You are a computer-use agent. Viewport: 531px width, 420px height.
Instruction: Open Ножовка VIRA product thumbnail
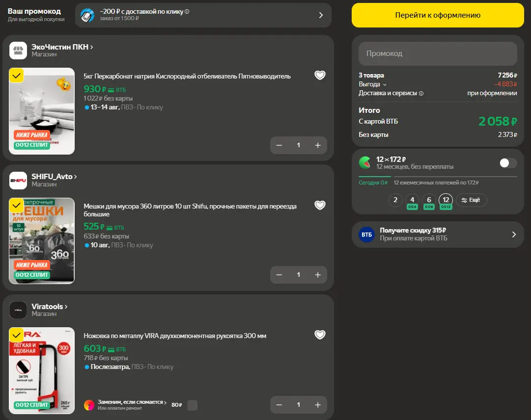(42, 370)
